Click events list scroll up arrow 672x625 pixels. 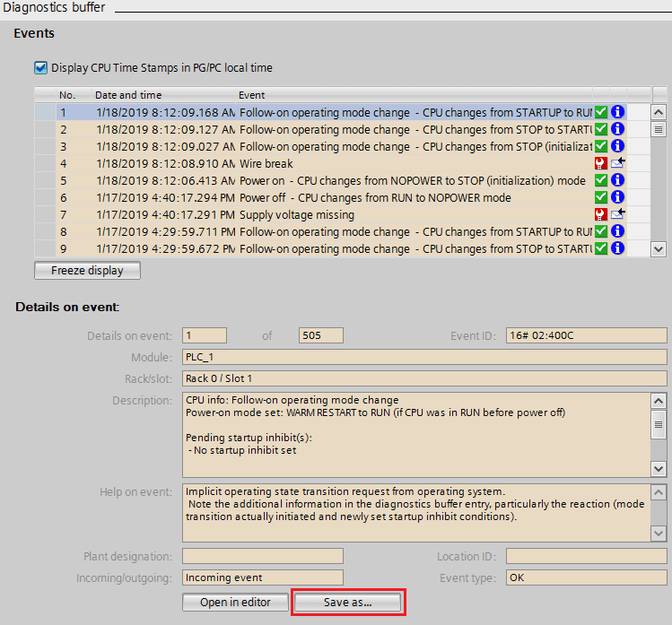point(659,113)
